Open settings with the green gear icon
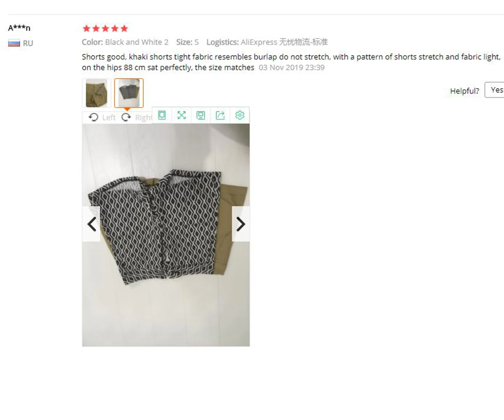This screenshot has width=504, height=420. tap(240, 115)
